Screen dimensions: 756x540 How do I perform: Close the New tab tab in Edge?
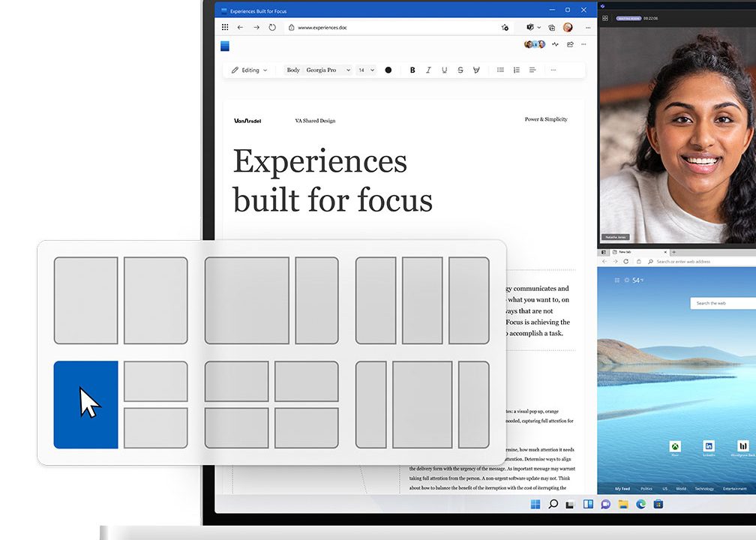coord(665,252)
